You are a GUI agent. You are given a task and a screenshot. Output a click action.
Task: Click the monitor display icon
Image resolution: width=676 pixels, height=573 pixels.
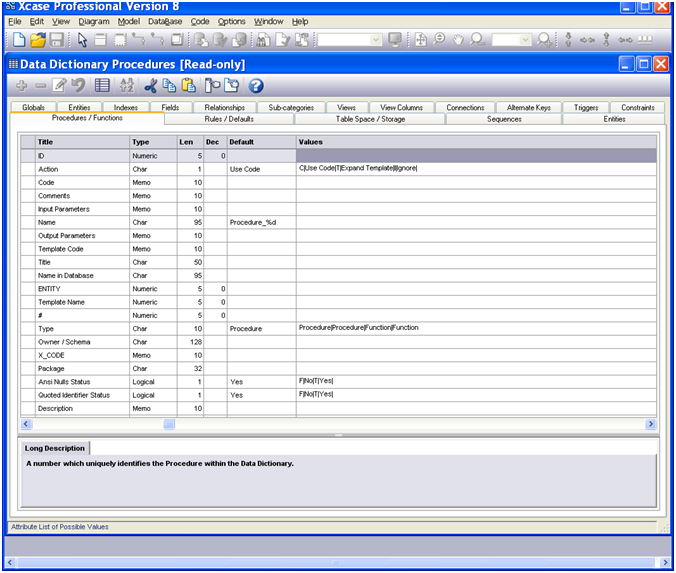(x=394, y=40)
